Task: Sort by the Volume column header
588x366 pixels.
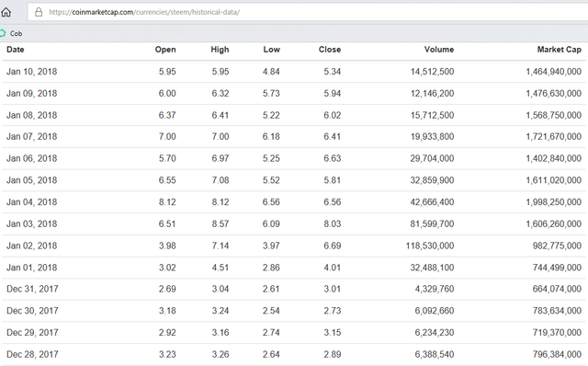Action: coord(439,50)
